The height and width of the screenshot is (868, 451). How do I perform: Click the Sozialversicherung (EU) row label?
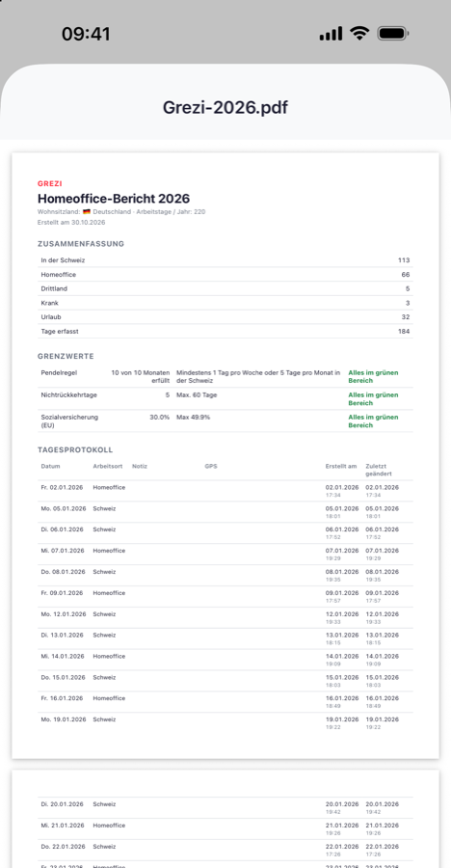(x=69, y=421)
